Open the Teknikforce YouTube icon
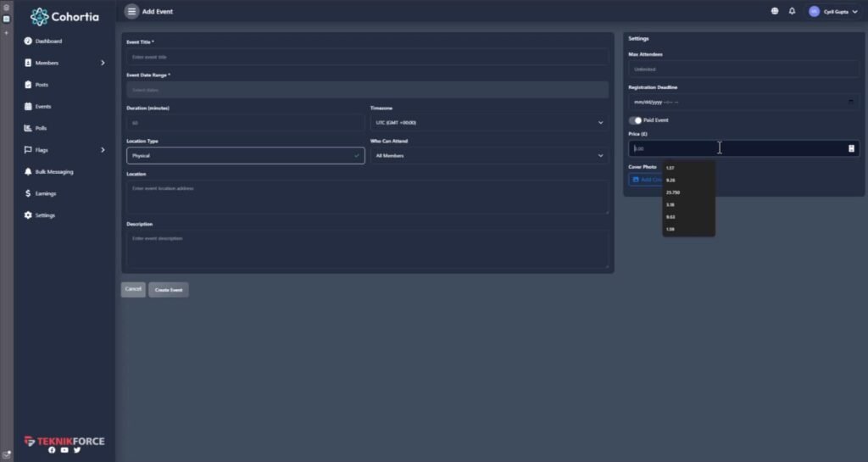Screen dimensions: 868x462 pyautogui.click(x=64, y=450)
